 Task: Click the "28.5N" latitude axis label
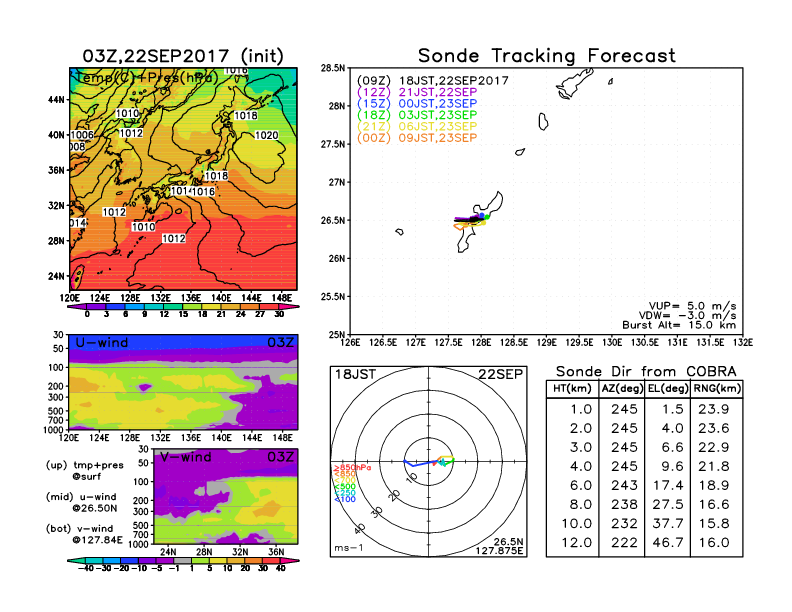tap(333, 68)
